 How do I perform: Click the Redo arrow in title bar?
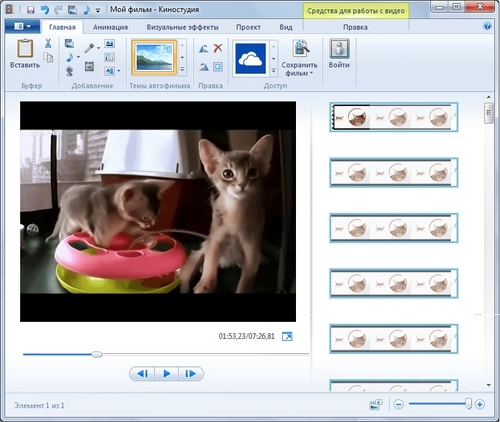pyautogui.click(x=58, y=10)
